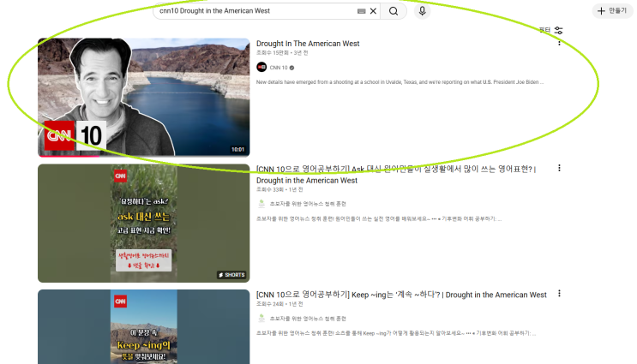Click the '조회수 15만회' view count text
Image resolution: width=637 pixels, height=364 pixels.
tap(272, 53)
